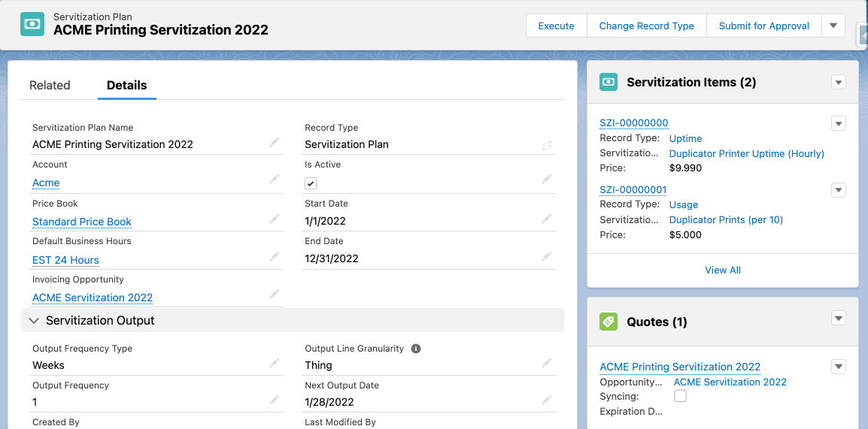Open SZI-00000001 row actions dropdown
Screen dimensions: 868x429
[x=839, y=190]
